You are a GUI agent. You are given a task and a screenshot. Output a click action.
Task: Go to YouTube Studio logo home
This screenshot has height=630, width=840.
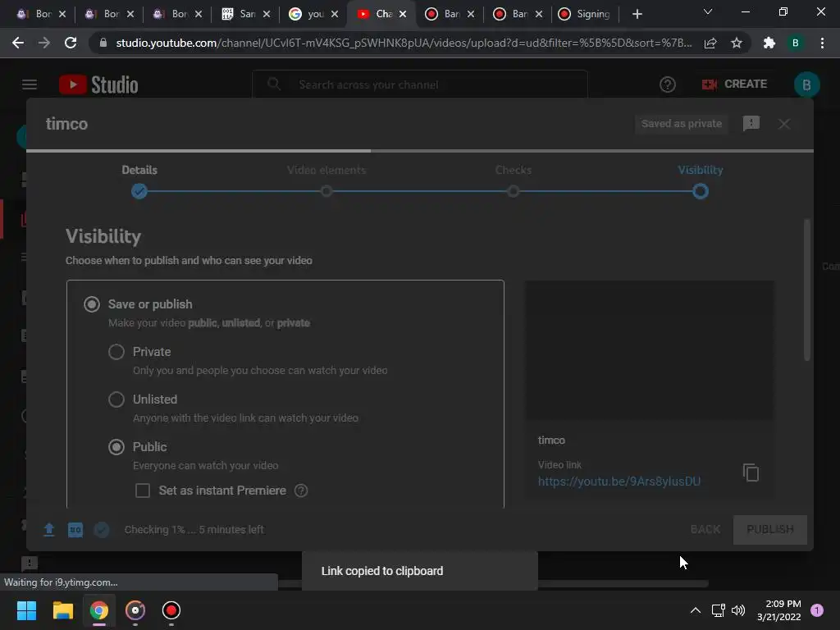(98, 84)
